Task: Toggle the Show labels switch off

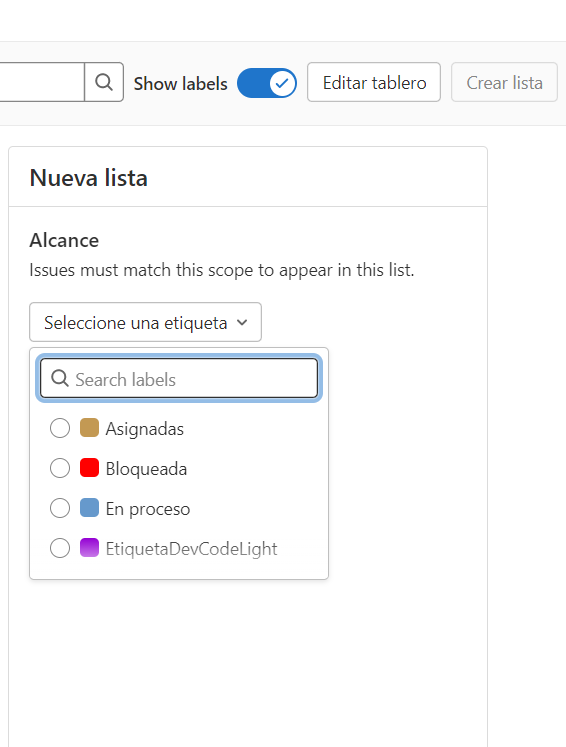Action: 267,83
